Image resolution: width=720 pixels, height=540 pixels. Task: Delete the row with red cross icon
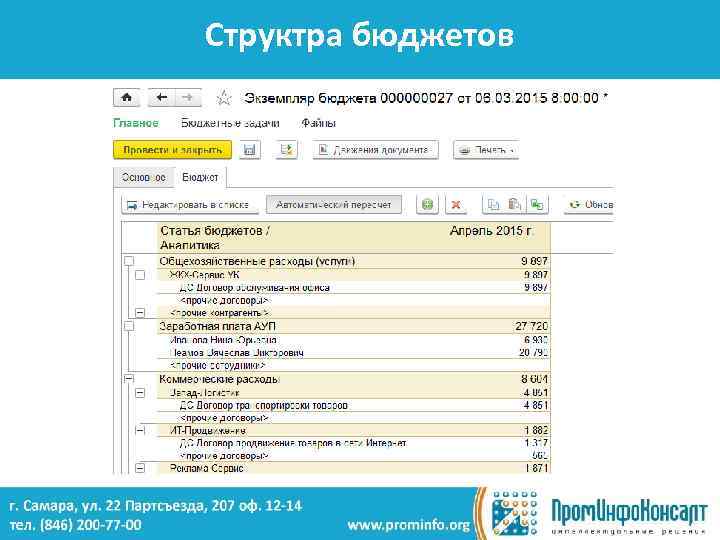[456, 204]
